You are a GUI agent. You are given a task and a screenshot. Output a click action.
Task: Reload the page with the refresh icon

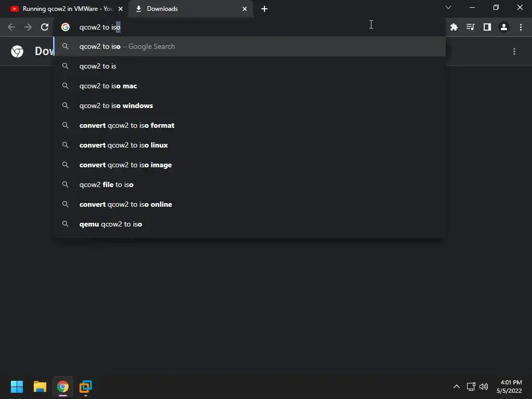45,27
